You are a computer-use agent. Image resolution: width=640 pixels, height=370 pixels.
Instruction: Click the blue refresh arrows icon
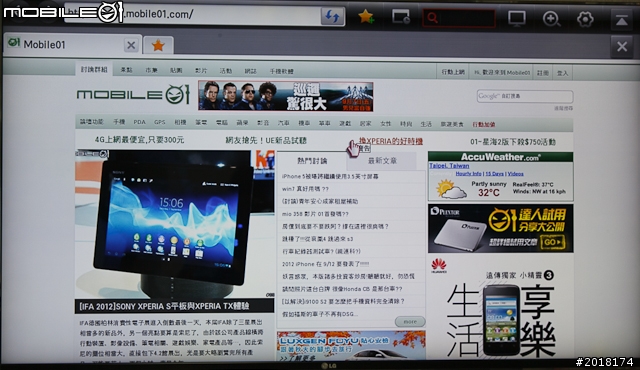coord(332,16)
